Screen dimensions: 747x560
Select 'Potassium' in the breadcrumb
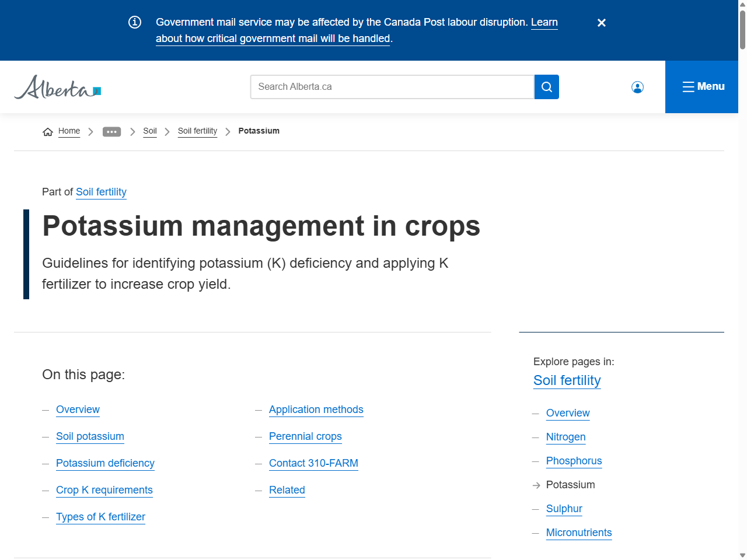(x=259, y=131)
